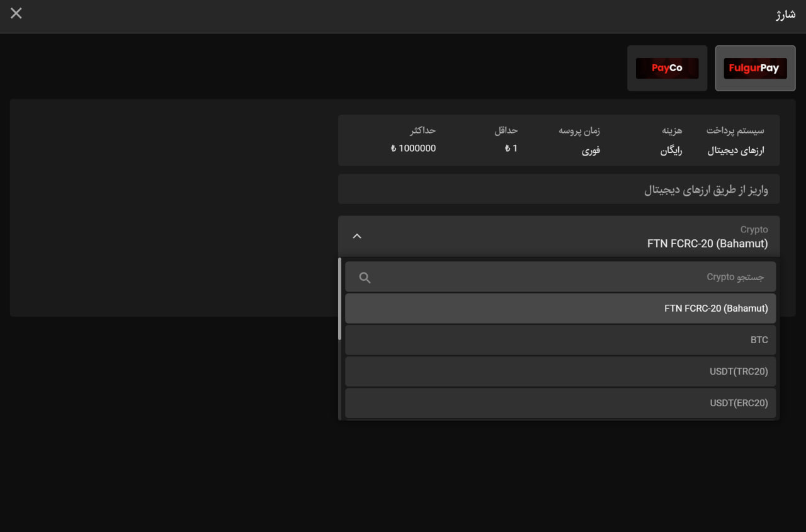Click the magnifier icon in Crypto search

coord(365,278)
